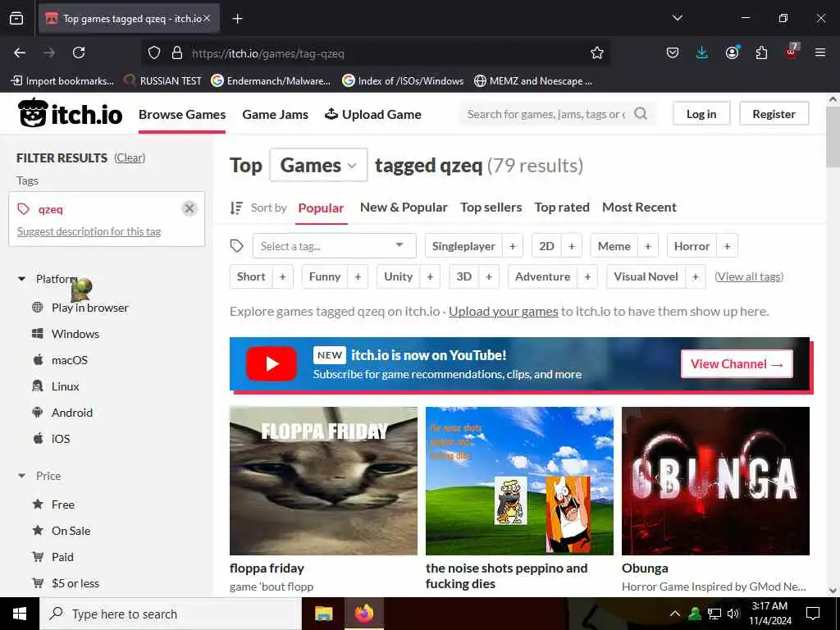Open the extensions puzzle icon
The width and height of the screenshot is (840, 630).
click(761, 52)
